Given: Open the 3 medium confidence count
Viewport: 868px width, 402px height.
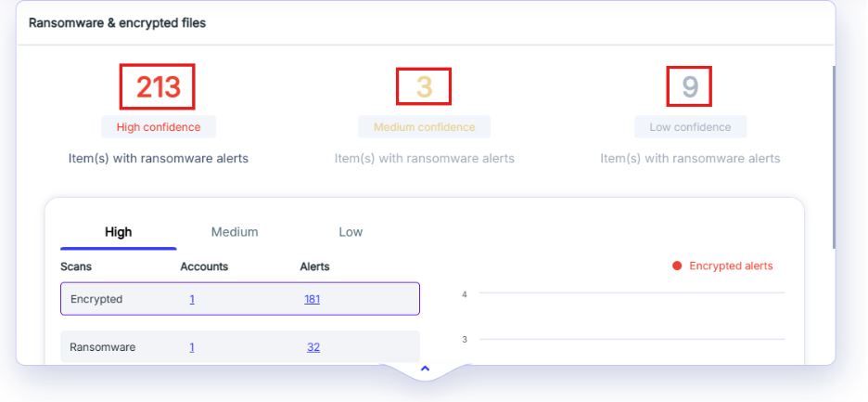Looking at the screenshot, I should point(424,86).
